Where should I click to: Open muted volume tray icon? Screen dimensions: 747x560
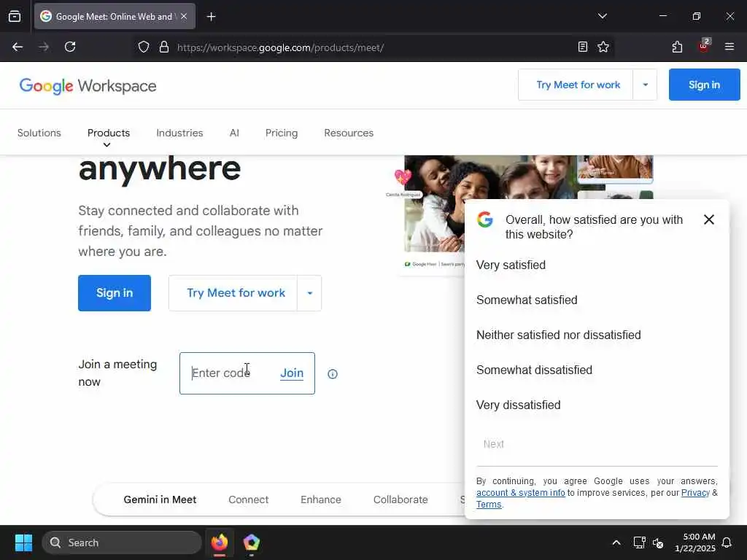(x=658, y=542)
